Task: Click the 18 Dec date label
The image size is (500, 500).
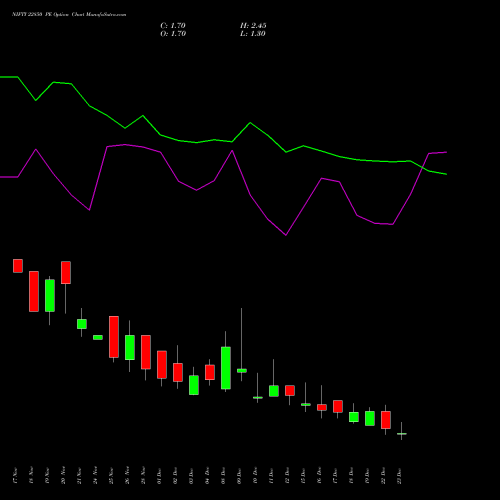Action: click(x=351, y=476)
